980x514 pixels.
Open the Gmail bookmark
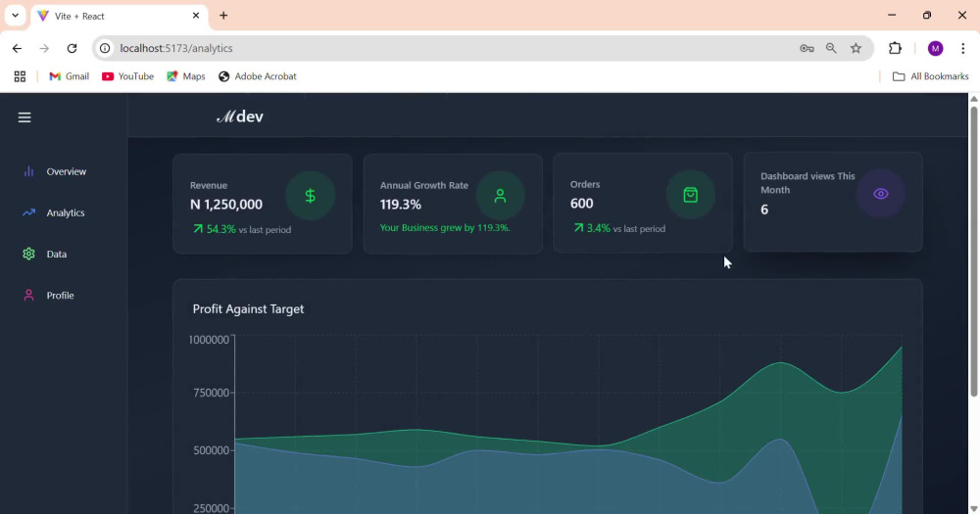(x=69, y=76)
